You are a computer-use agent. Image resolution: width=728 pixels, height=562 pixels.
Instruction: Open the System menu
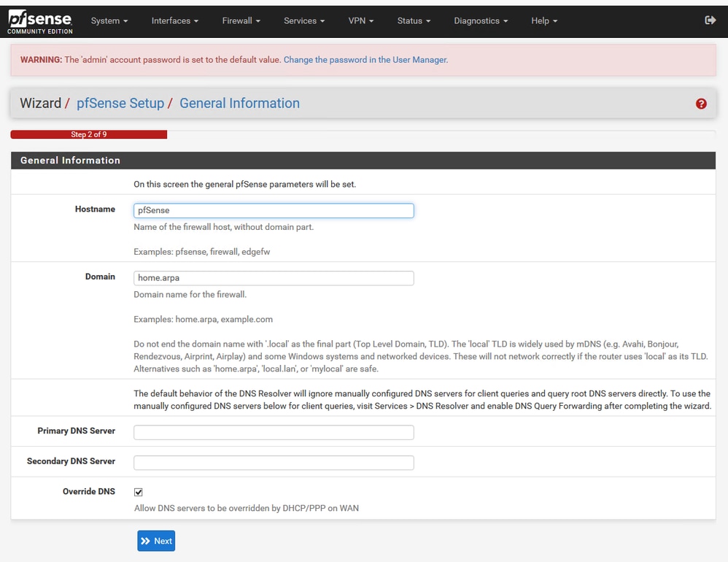[109, 21]
